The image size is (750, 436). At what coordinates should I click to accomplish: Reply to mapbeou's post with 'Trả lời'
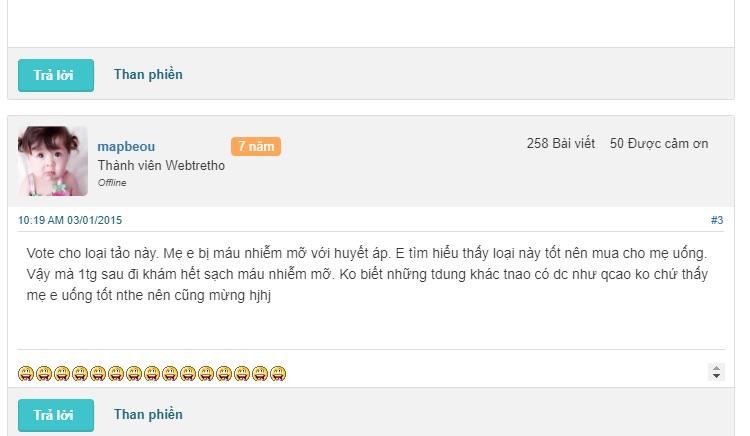[x=56, y=415]
